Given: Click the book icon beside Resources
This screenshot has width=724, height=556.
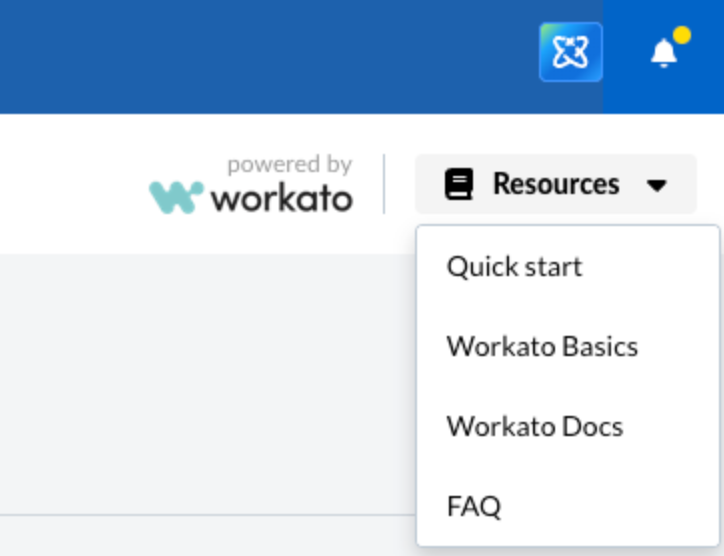Looking at the screenshot, I should click(x=459, y=185).
